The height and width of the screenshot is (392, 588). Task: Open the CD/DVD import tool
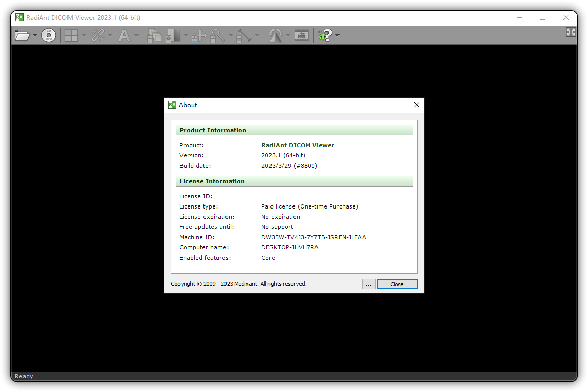click(x=49, y=36)
